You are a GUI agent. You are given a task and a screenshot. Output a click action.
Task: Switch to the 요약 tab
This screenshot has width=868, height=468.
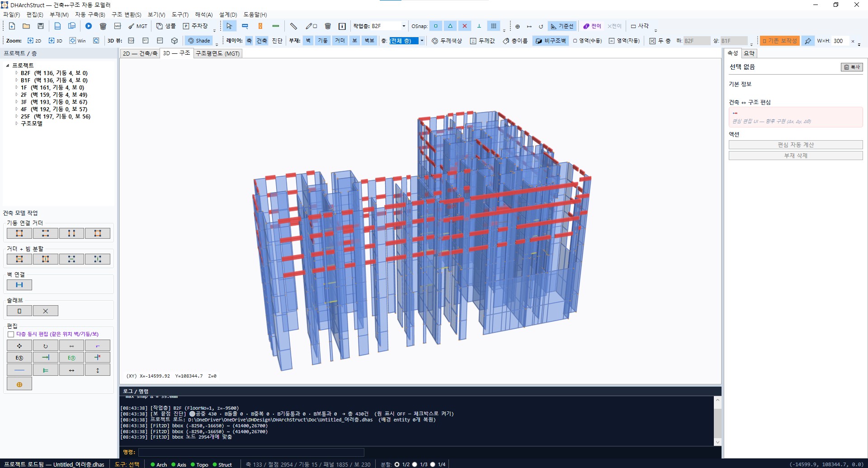(749, 53)
